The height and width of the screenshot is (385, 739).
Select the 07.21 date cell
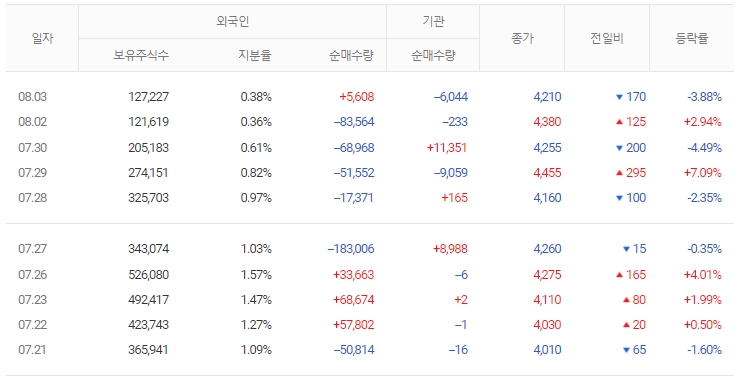[33, 349]
